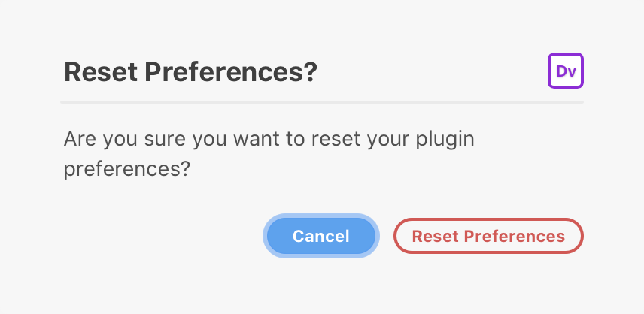The image size is (644, 314).
Task: Click the divider line beneath the heading
Action: click(322, 102)
